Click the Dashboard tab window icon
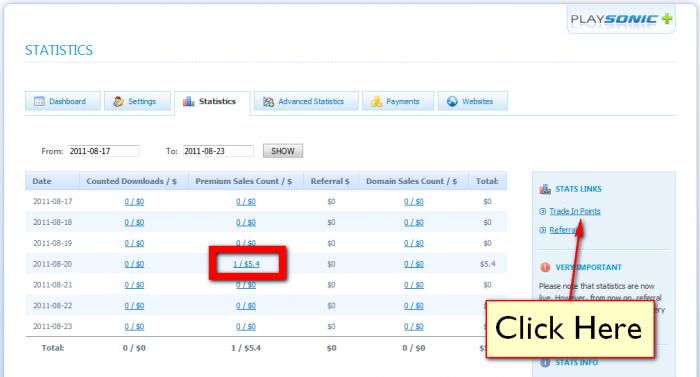Screen dimensions: 700x377 tap(39, 101)
